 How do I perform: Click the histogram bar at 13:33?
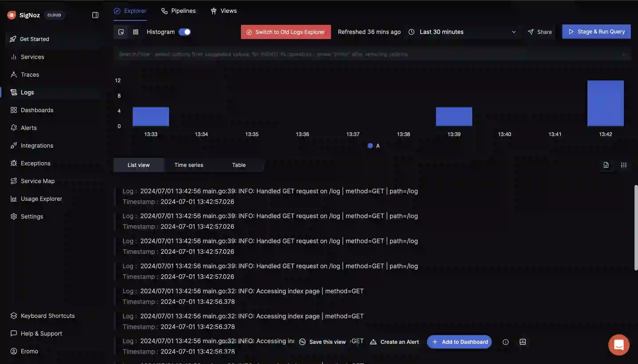pyautogui.click(x=151, y=117)
